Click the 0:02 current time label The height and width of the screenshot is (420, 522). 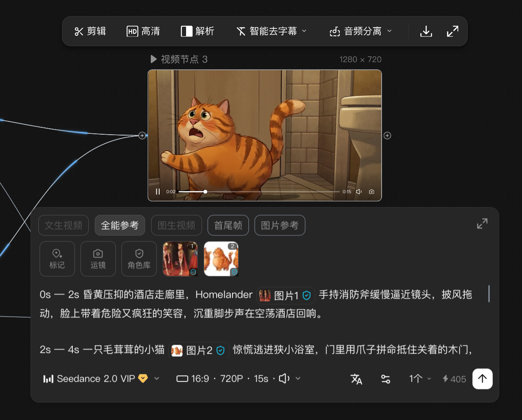click(171, 192)
